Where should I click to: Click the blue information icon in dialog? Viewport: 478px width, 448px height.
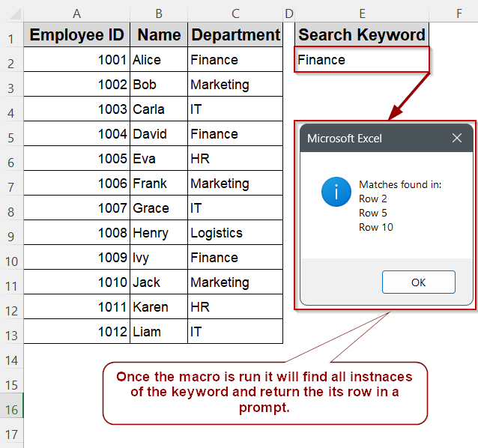pos(336,193)
